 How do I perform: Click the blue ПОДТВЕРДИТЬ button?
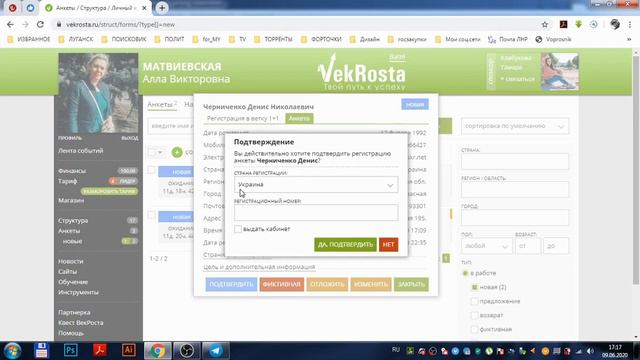(231, 284)
